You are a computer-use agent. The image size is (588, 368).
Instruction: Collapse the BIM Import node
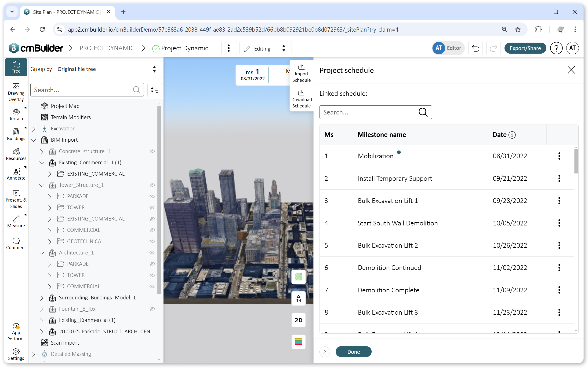[x=34, y=140]
